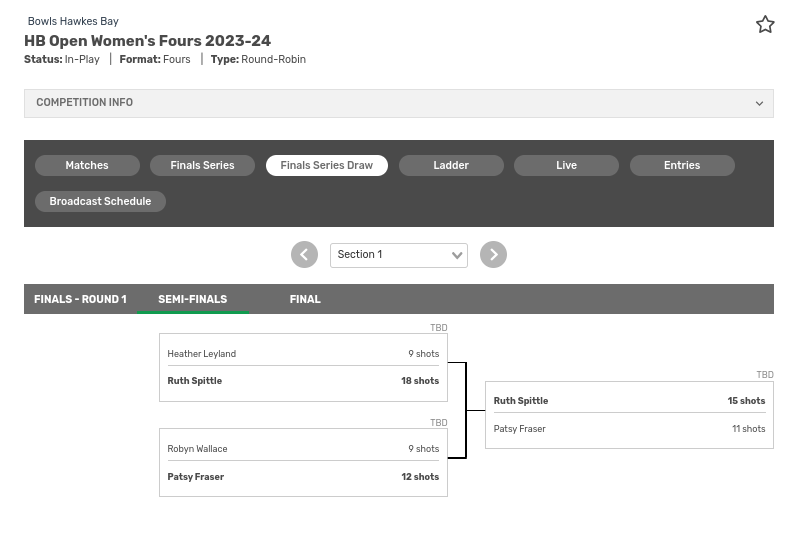
Task: Click Patsy Fraser in the final
Action: (x=520, y=429)
